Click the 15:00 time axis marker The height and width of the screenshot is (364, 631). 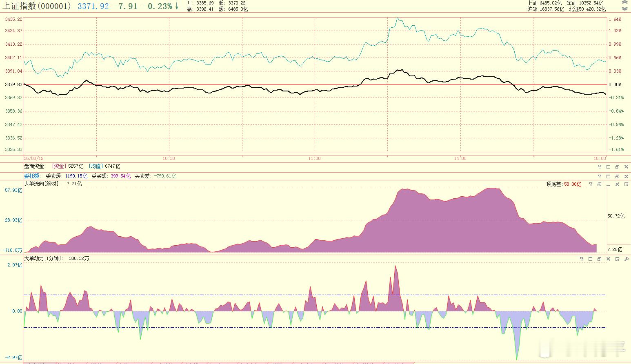[x=600, y=158]
